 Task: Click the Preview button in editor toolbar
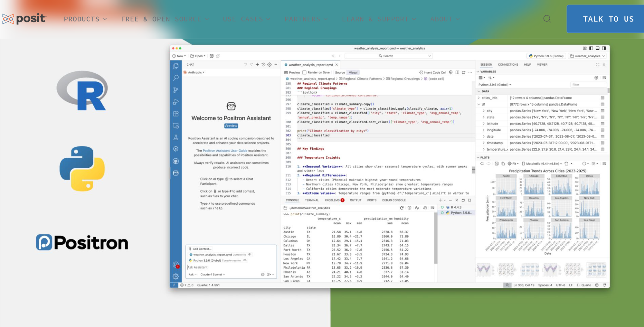tap(292, 72)
